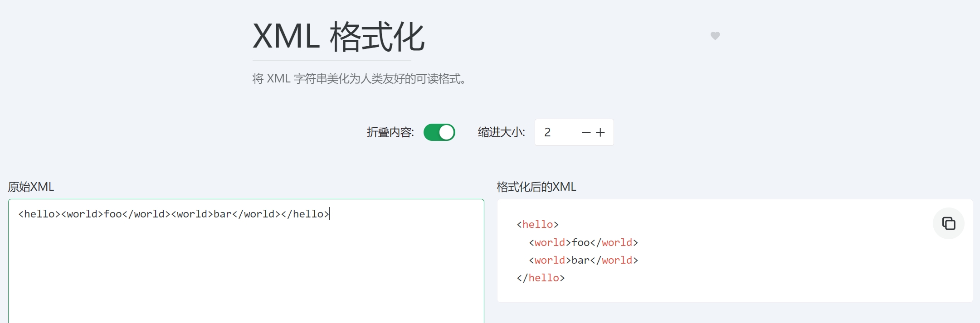980x323 pixels.
Task: Click the foo world line in output
Action: coord(584,243)
